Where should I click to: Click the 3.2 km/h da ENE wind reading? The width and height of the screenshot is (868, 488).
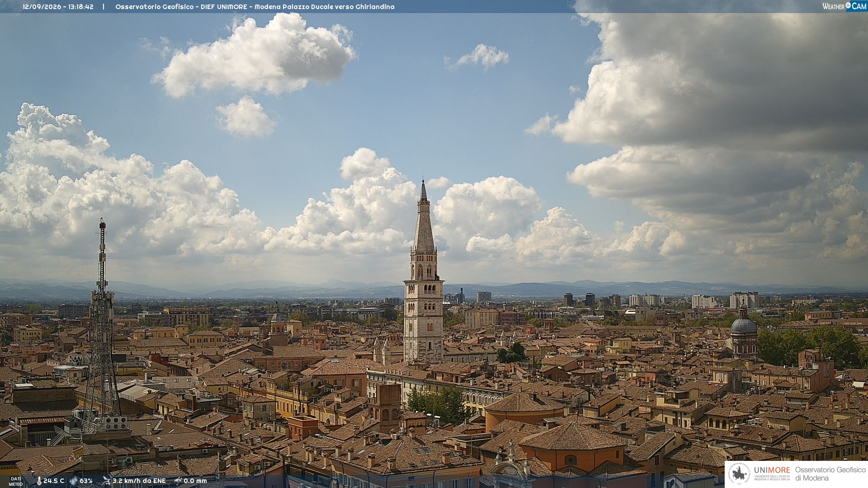click(139, 481)
